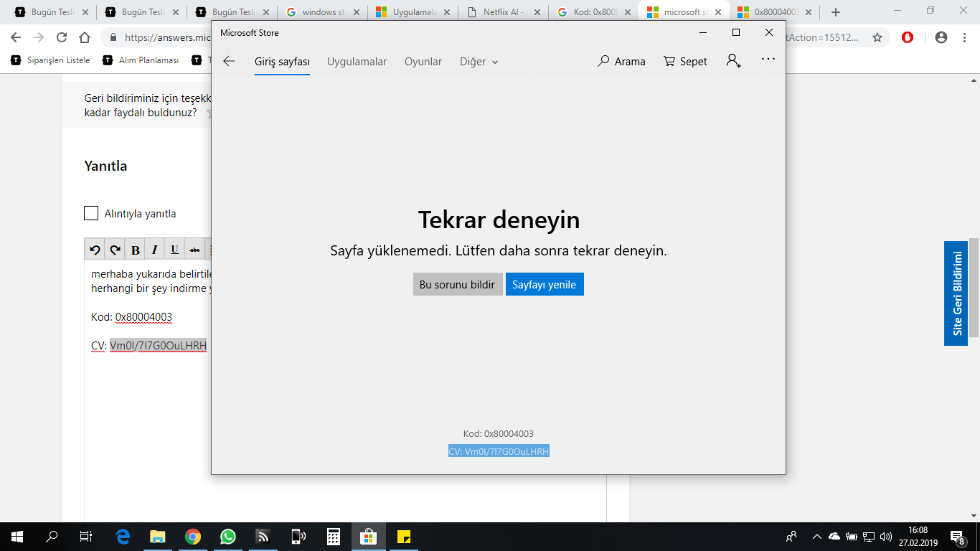The height and width of the screenshot is (551, 980).
Task: Toggle bold in reply editor
Action: pyautogui.click(x=135, y=250)
